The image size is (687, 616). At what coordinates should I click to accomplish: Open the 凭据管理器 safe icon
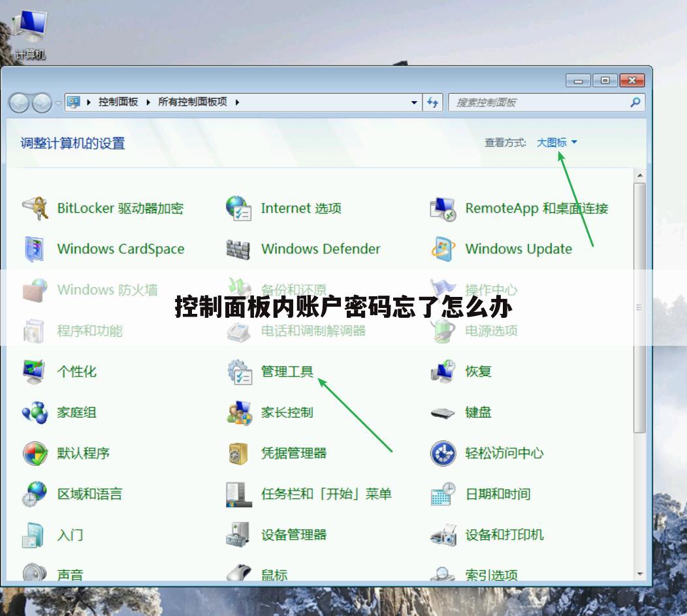pos(238,454)
